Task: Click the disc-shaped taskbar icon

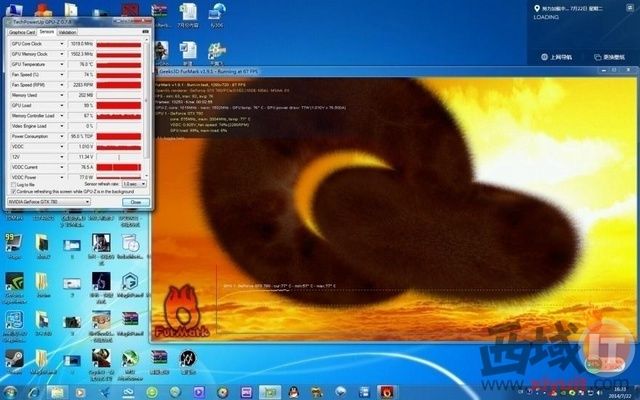Action: pos(222,393)
